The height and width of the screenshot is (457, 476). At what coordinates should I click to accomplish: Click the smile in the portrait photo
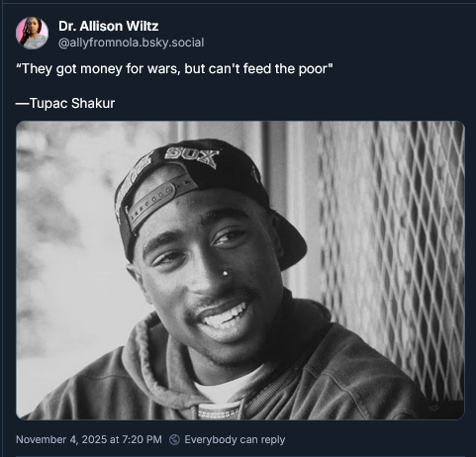coord(225,317)
